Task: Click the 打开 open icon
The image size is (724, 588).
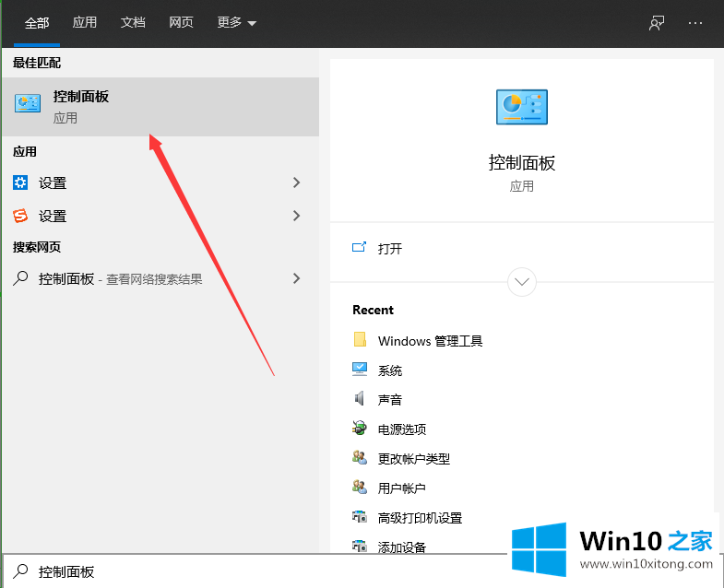Action: [x=359, y=247]
